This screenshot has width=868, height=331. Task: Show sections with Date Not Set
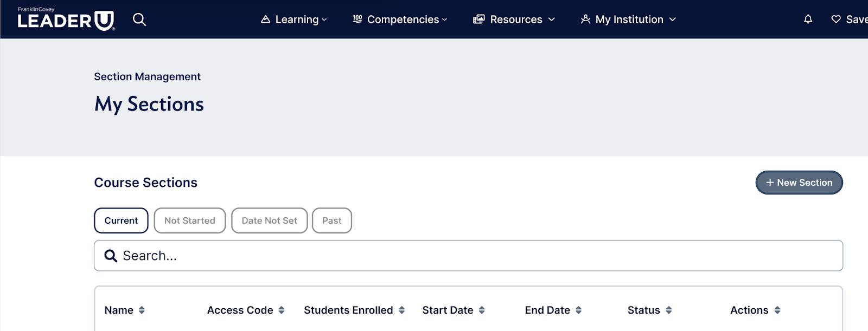pyautogui.click(x=269, y=220)
